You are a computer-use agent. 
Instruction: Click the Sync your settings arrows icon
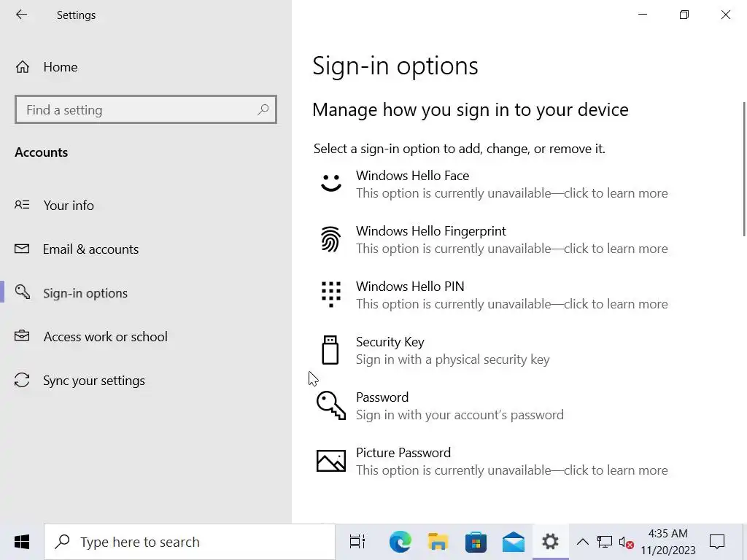coord(22,380)
